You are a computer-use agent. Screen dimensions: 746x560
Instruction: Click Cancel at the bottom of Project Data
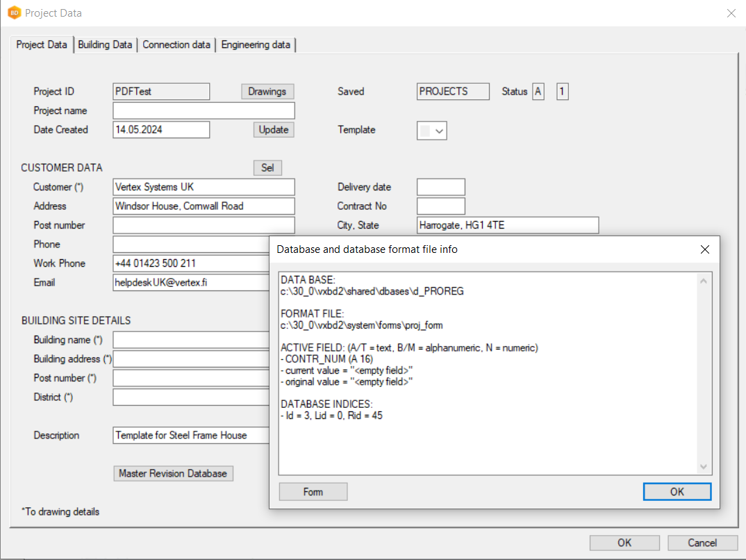[702, 543]
